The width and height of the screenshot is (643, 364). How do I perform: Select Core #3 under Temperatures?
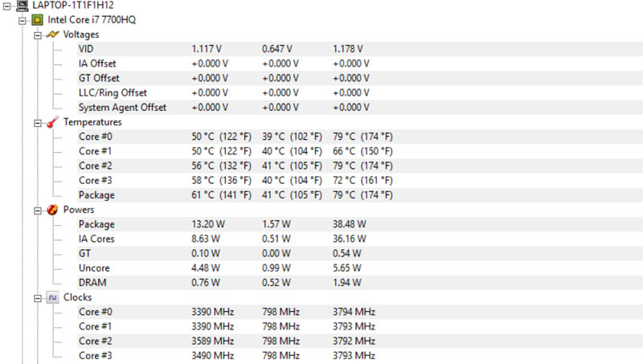pos(360,181)
